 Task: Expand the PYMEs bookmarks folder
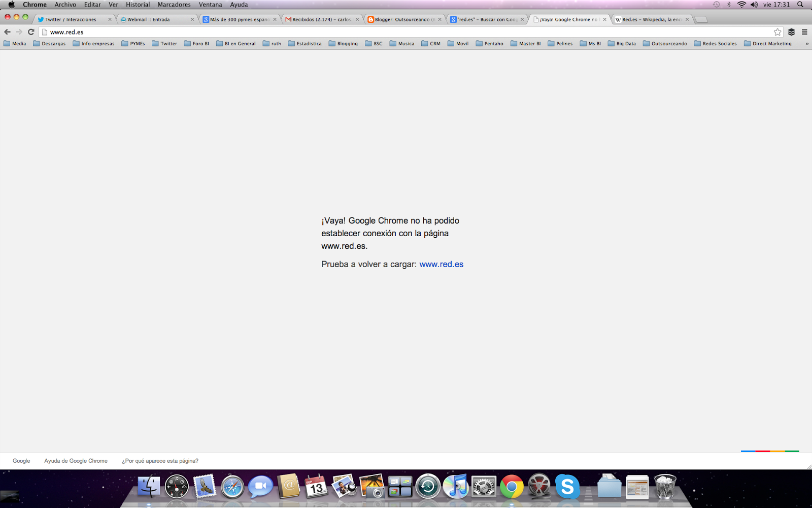tap(133, 44)
